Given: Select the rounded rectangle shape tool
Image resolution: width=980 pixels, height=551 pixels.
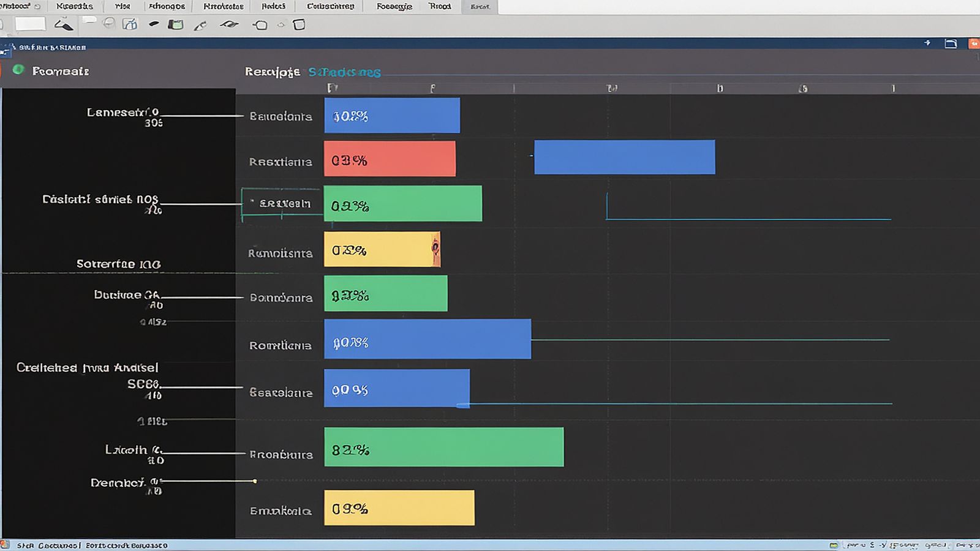Looking at the screenshot, I should pyautogui.click(x=299, y=25).
